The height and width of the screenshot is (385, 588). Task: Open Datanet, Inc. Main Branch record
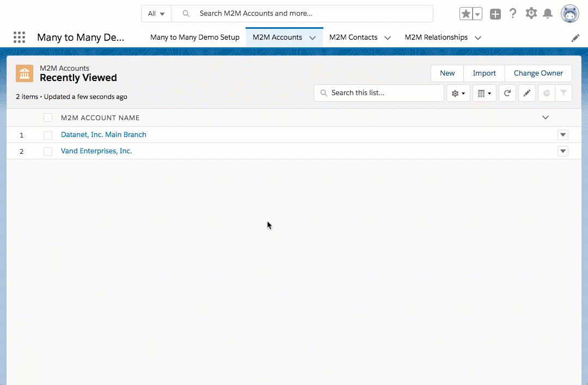coord(103,134)
